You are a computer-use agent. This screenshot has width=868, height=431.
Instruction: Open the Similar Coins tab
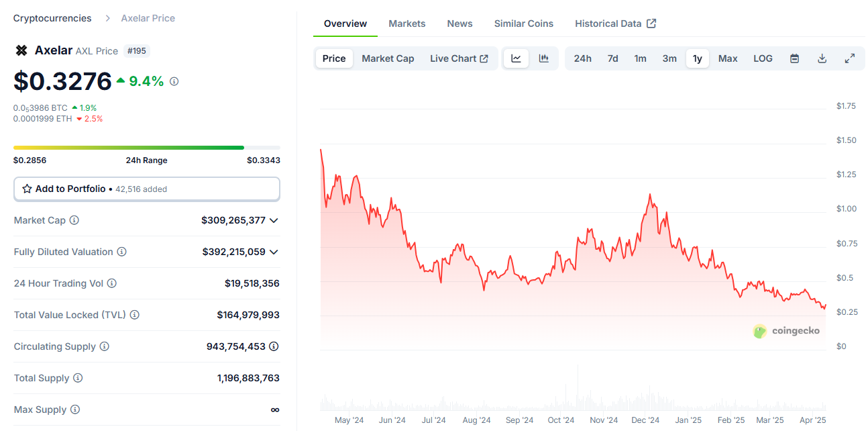[523, 23]
